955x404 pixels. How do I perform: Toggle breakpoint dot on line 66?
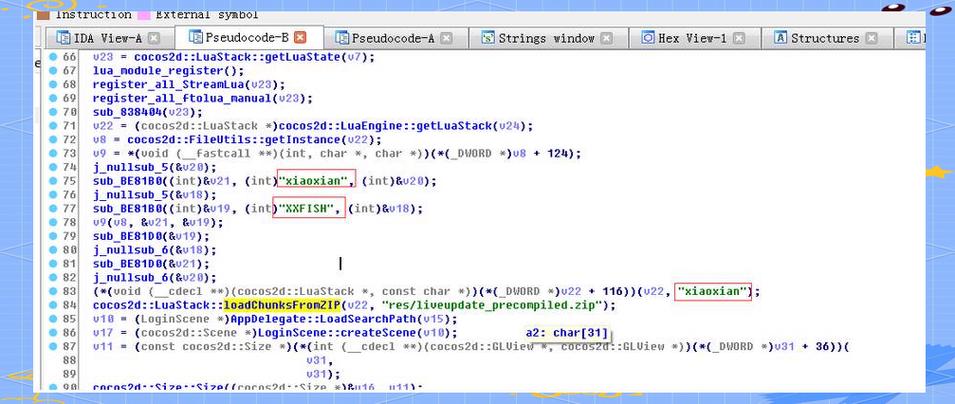tap(53, 57)
